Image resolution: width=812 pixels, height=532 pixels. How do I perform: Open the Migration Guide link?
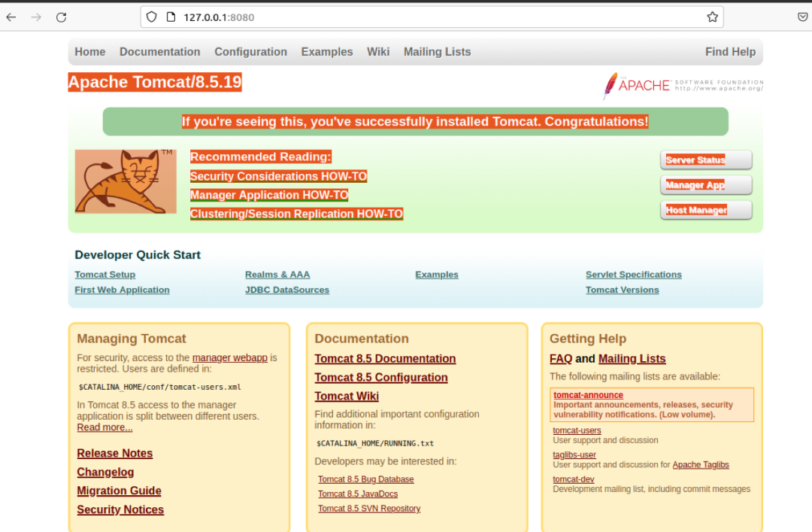click(119, 491)
